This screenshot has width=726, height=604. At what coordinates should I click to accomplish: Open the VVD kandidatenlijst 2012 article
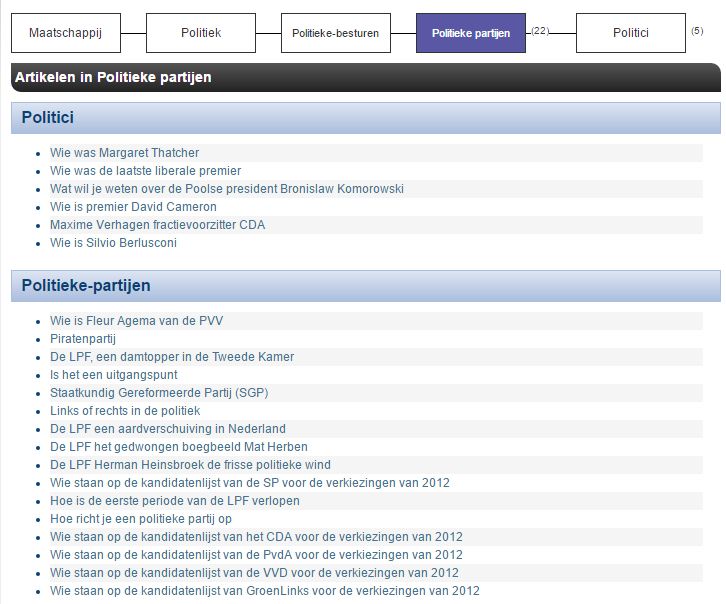254,573
